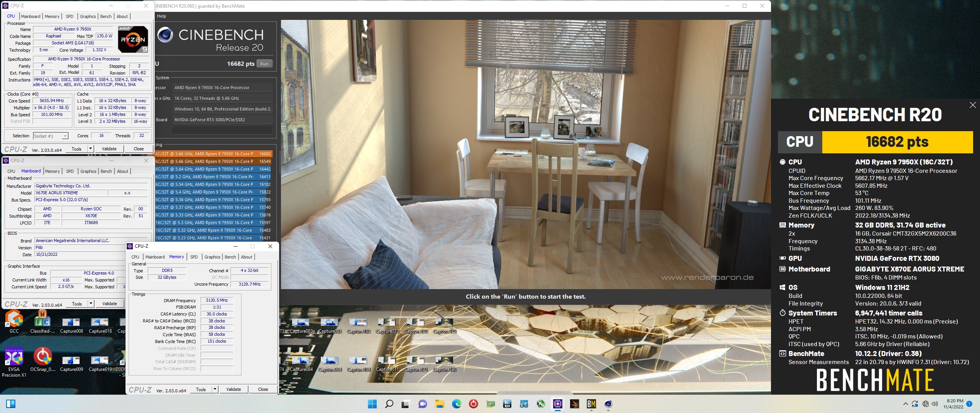This screenshot has height=413, width=980.
Task: Show hidden system tray icons chevron
Action: (905, 404)
